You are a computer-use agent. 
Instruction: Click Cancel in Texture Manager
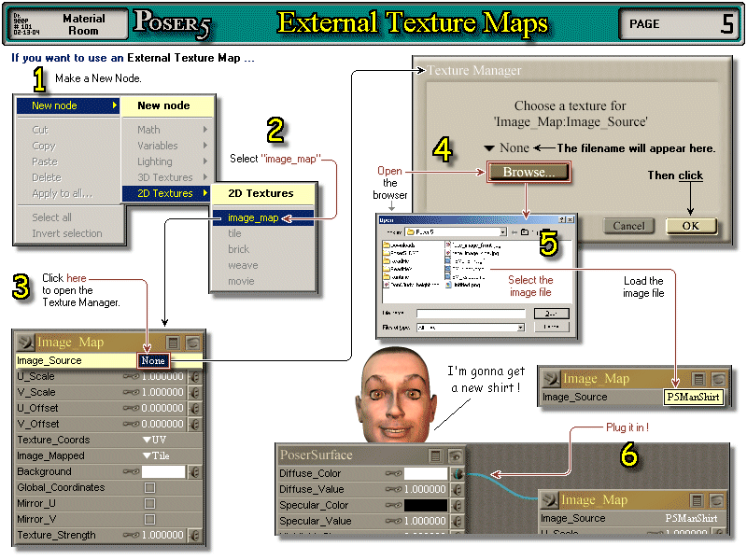tap(628, 226)
